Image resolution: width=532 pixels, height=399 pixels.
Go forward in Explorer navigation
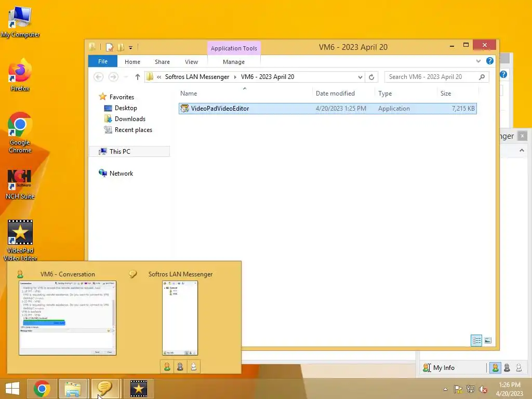(x=113, y=77)
